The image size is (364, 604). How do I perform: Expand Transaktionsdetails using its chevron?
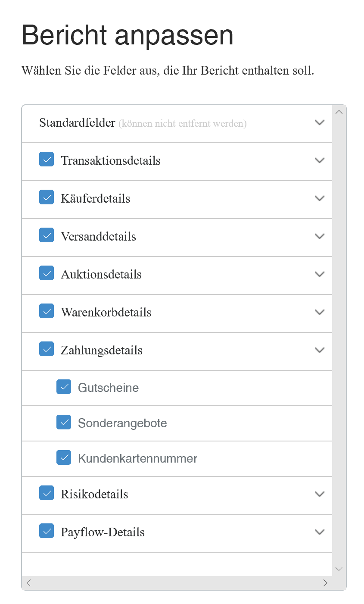tap(320, 160)
